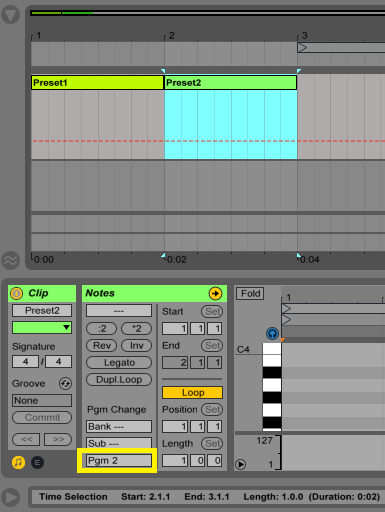
Task: Click the 0:04 time ruler mark
Action: pyautogui.click(x=310, y=259)
